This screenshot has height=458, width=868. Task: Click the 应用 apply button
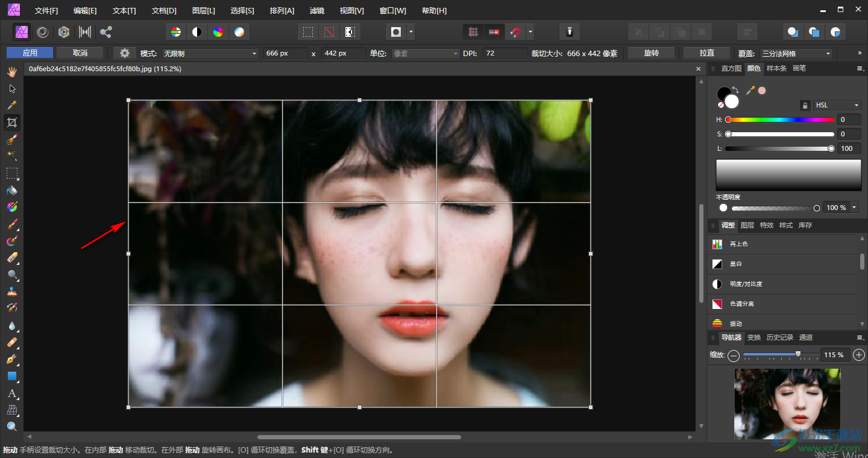[30, 53]
